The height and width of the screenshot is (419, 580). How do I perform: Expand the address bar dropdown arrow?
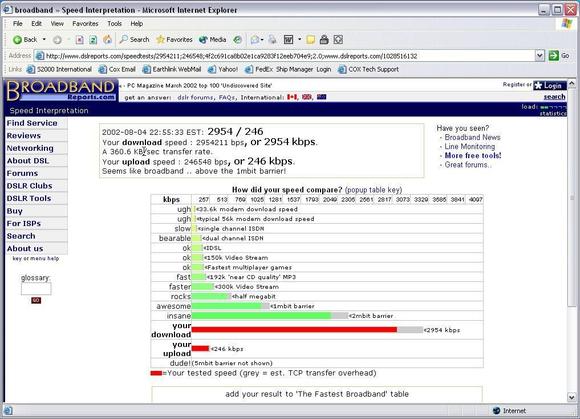coord(540,56)
